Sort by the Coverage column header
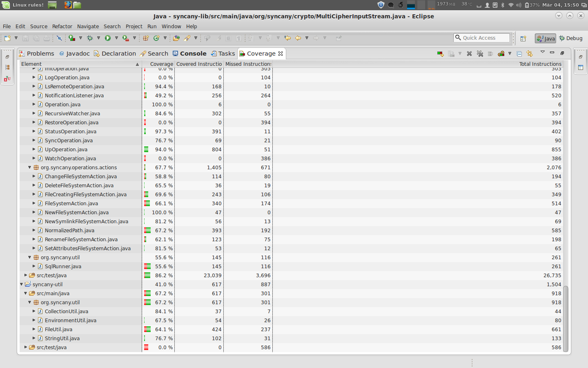Viewport: 588px width, 368px height. pos(161,64)
